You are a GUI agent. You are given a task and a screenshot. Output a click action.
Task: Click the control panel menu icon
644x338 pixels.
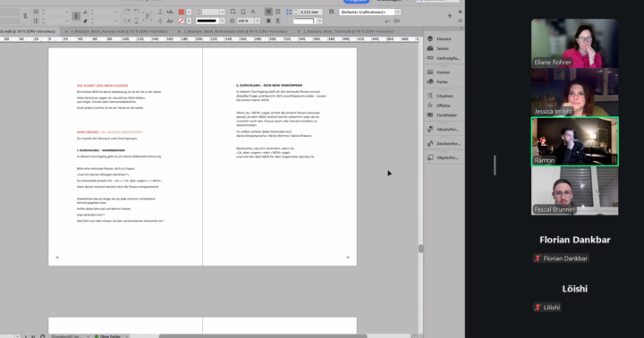[x=460, y=21]
